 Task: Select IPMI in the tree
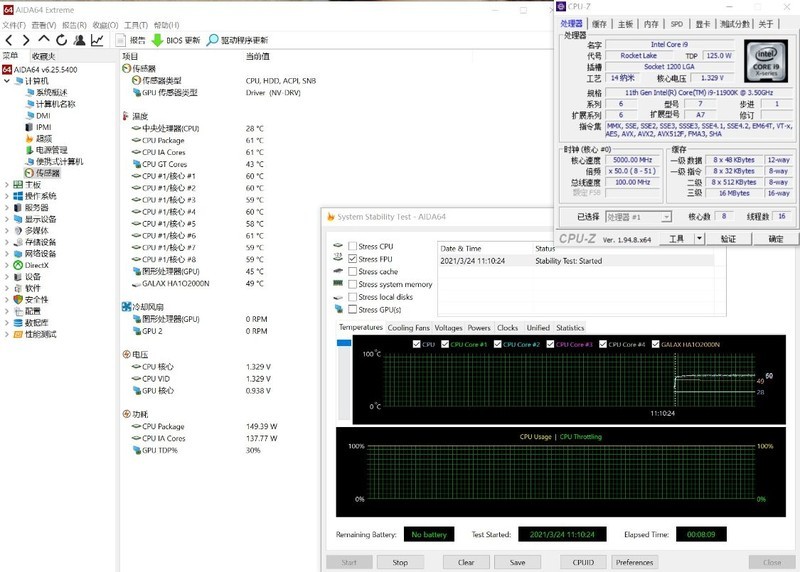38,127
